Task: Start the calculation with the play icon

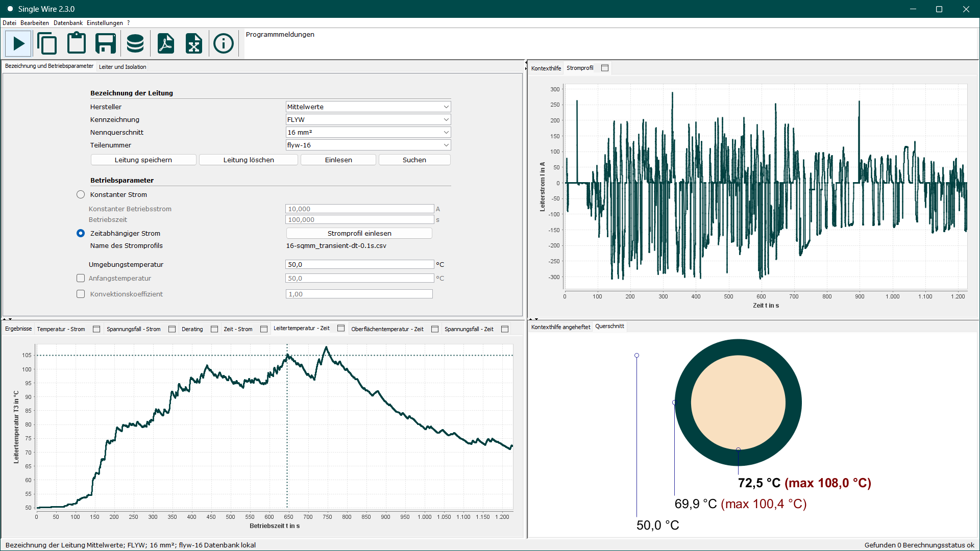Action: tap(19, 43)
